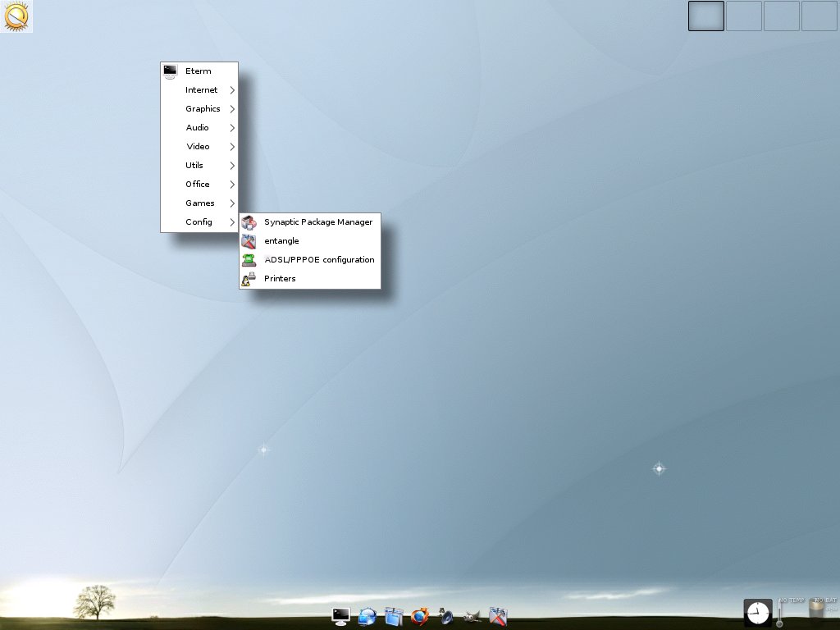
Task: Open the Internet submenu
Action: (199, 90)
